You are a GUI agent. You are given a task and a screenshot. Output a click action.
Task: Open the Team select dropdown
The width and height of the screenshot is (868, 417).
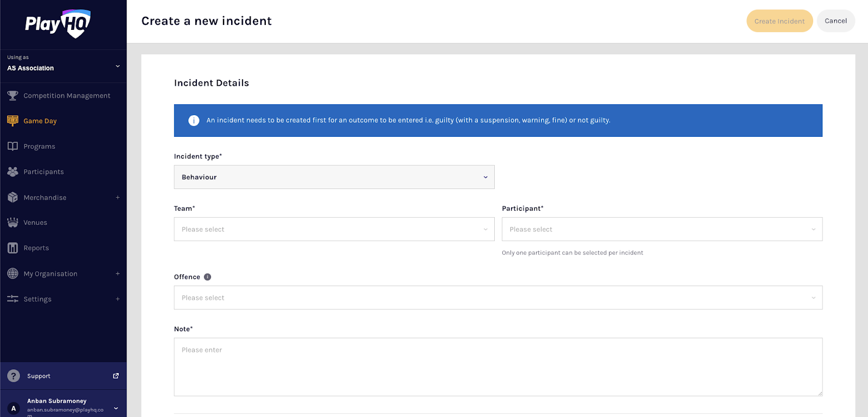[334, 229]
